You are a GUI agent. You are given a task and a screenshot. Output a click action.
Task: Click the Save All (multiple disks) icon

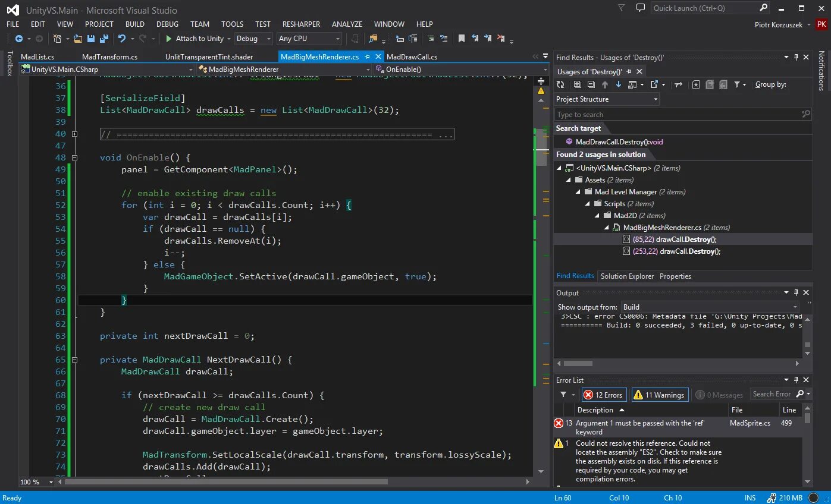[x=104, y=39]
